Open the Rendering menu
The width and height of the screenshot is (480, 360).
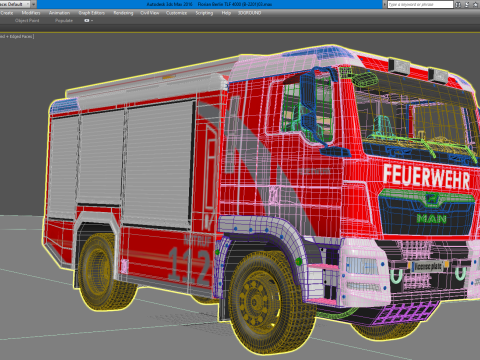tap(123, 13)
